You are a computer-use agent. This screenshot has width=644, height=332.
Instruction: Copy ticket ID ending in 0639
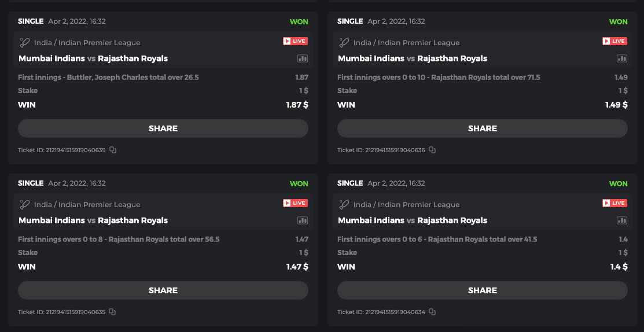pos(113,150)
